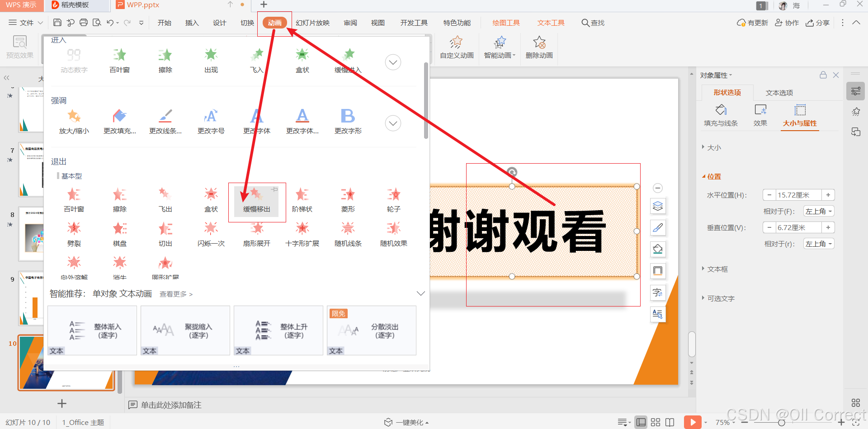Choose the 闪烁一次 exit animation

(x=211, y=234)
